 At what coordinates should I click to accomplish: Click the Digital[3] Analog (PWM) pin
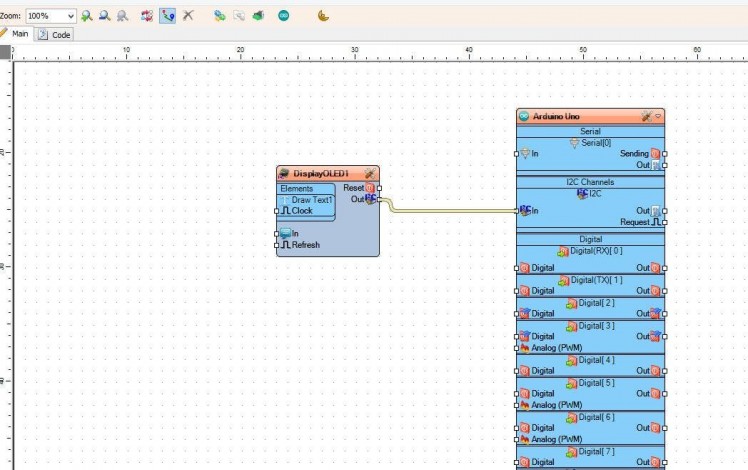pyautogui.click(x=518, y=348)
